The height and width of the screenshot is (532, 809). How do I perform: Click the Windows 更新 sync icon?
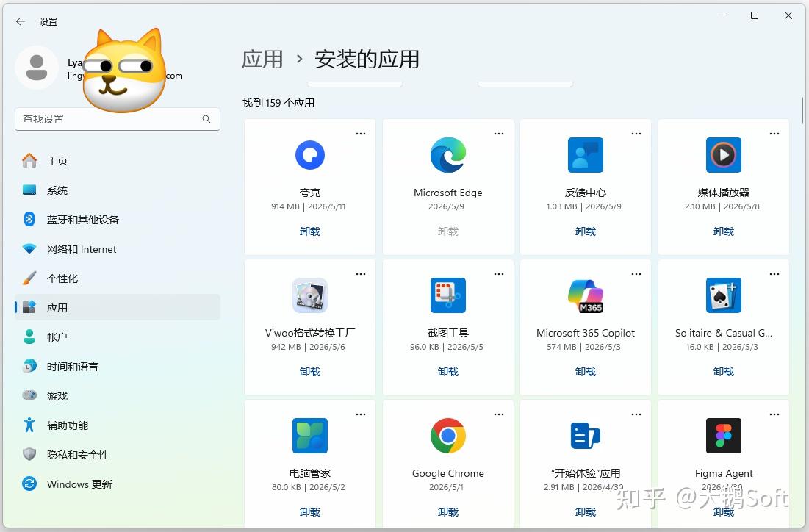tap(29, 484)
